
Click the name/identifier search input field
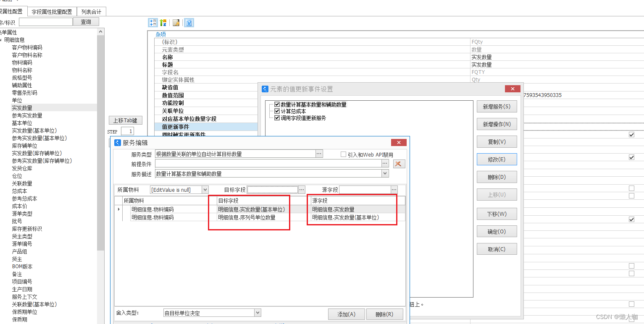(x=46, y=22)
